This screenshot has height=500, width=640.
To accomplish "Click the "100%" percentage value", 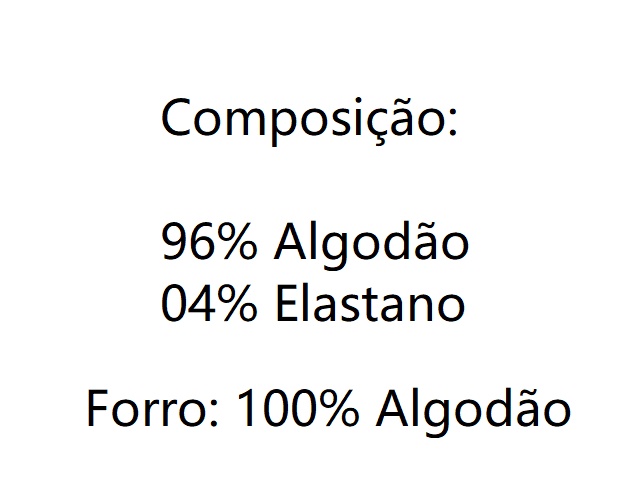I will click(300, 410).
